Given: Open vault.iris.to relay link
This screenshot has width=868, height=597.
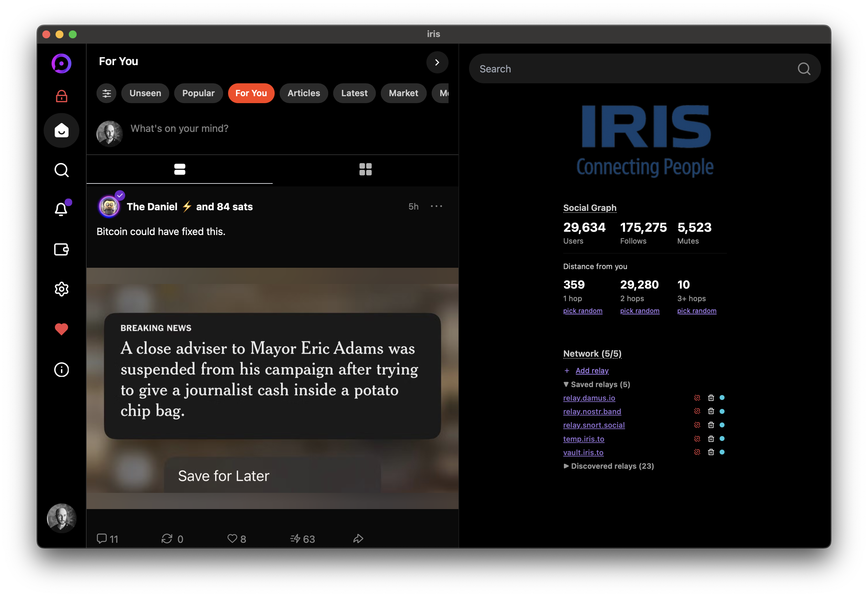Looking at the screenshot, I should pyautogui.click(x=583, y=452).
